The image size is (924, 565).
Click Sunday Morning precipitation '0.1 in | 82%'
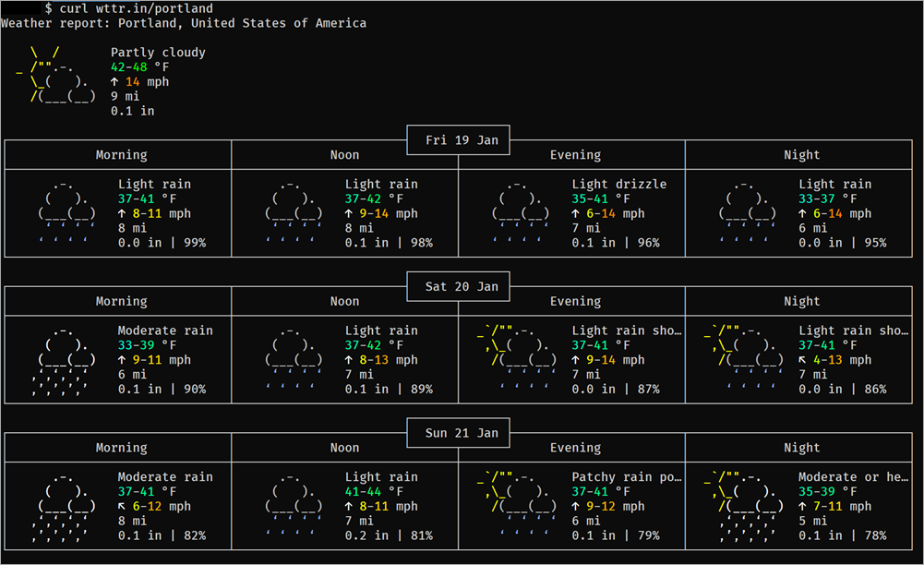tap(162, 535)
